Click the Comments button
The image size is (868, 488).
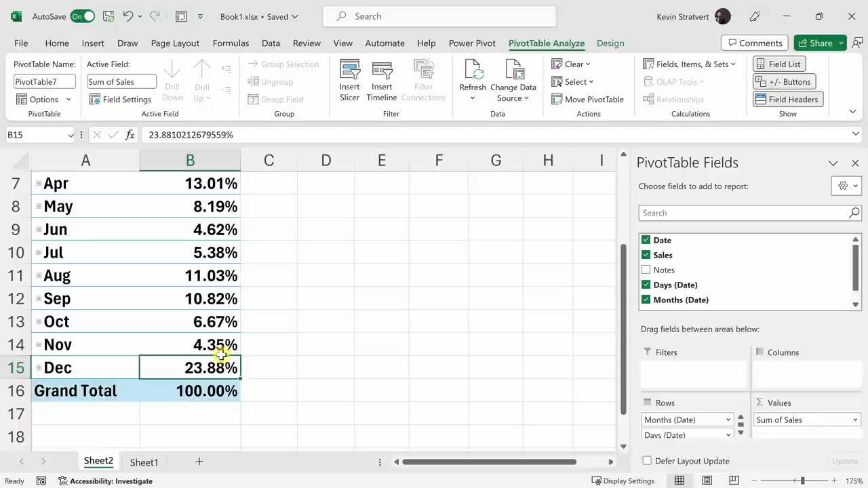755,43
